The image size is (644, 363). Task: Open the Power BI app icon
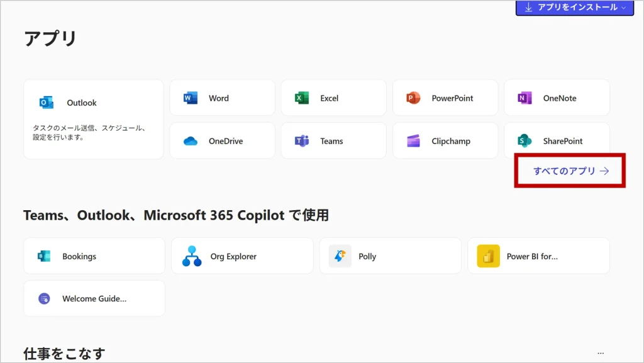click(488, 256)
